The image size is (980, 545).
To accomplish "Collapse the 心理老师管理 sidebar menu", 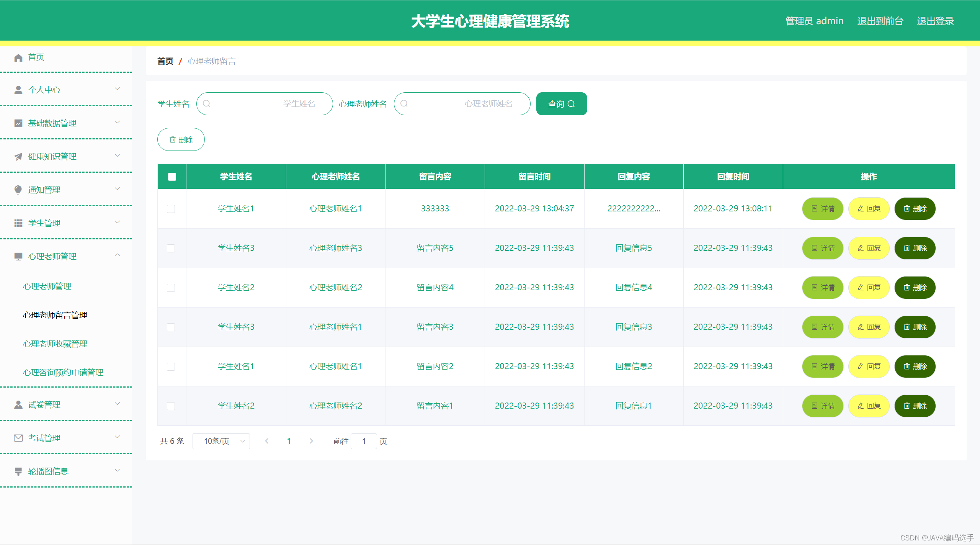I will point(66,257).
